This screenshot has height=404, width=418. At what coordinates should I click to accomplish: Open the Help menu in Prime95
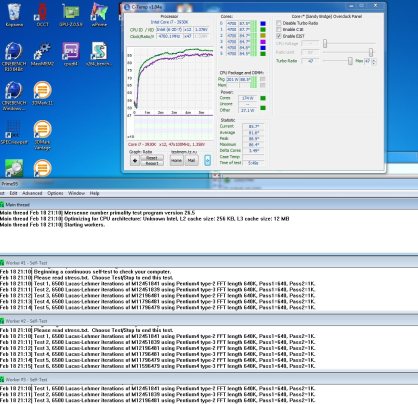coord(94,193)
